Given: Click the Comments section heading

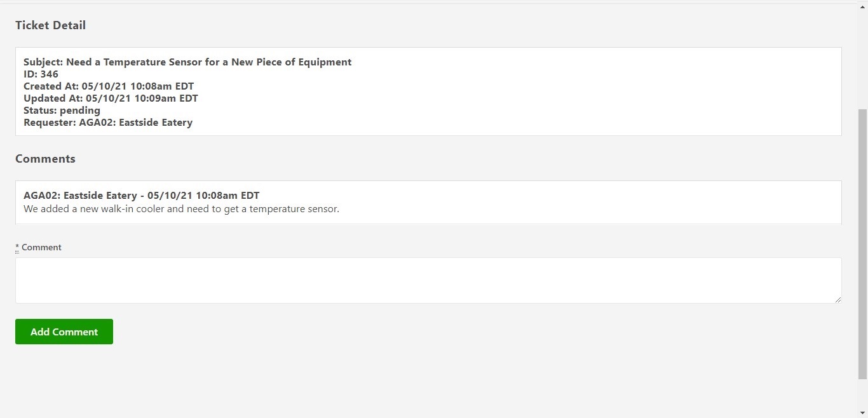Looking at the screenshot, I should [x=45, y=159].
